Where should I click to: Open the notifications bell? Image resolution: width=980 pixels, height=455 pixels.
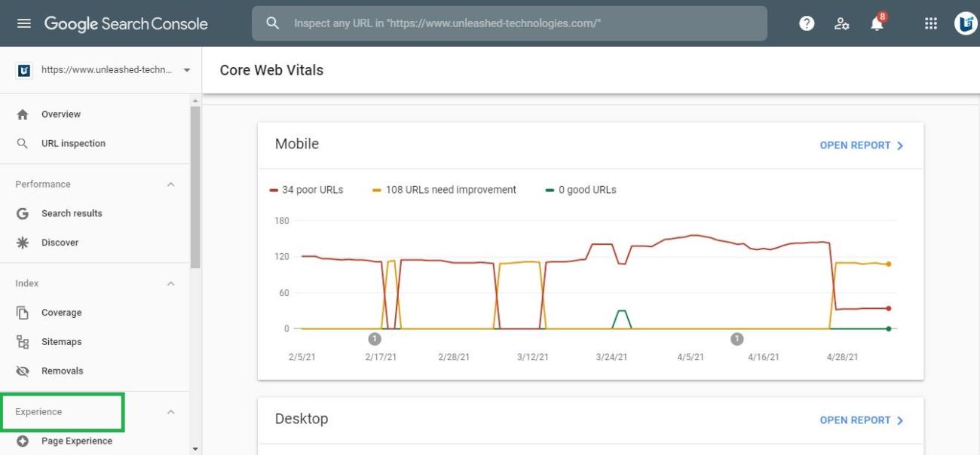tap(877, 23)
